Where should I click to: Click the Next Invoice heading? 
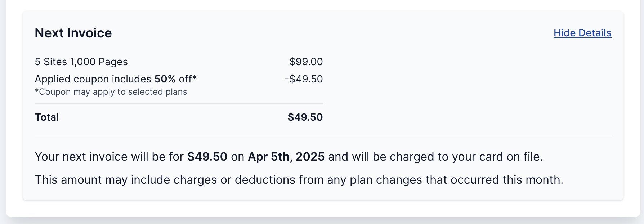pyautogui.click(x=73, y=33)
